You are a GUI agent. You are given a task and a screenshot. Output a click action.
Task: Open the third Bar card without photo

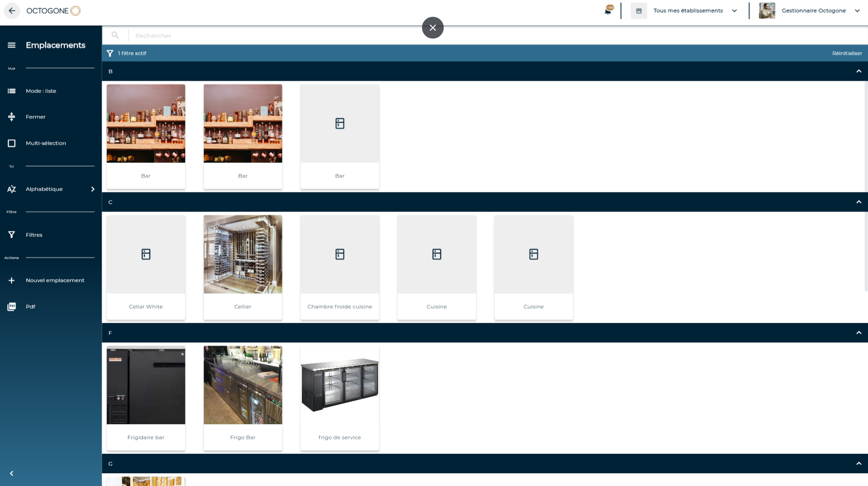tap(340, 137)
